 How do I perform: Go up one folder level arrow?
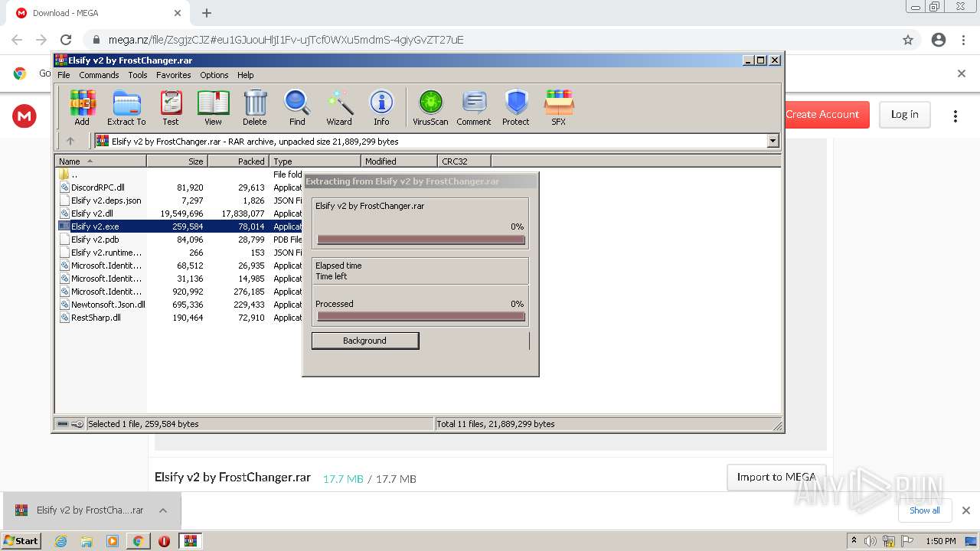(x=70, y=141)
